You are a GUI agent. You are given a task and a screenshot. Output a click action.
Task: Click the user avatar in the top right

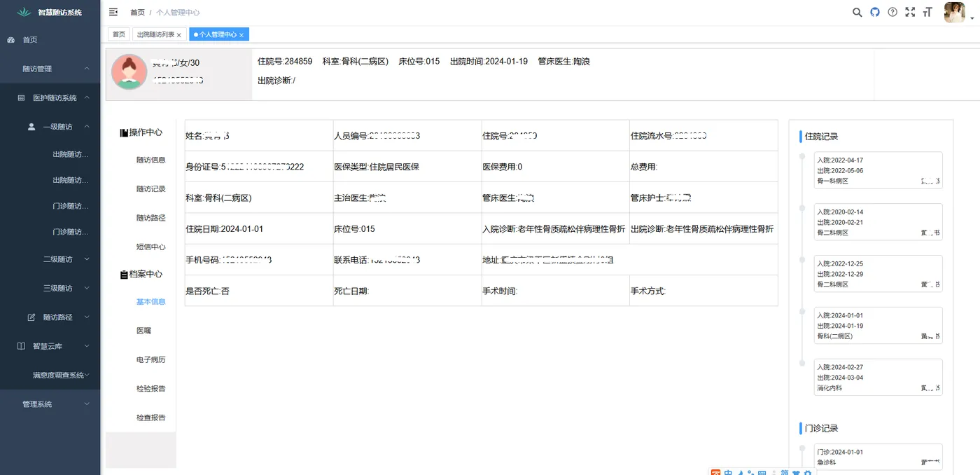(x=954, y=12)
